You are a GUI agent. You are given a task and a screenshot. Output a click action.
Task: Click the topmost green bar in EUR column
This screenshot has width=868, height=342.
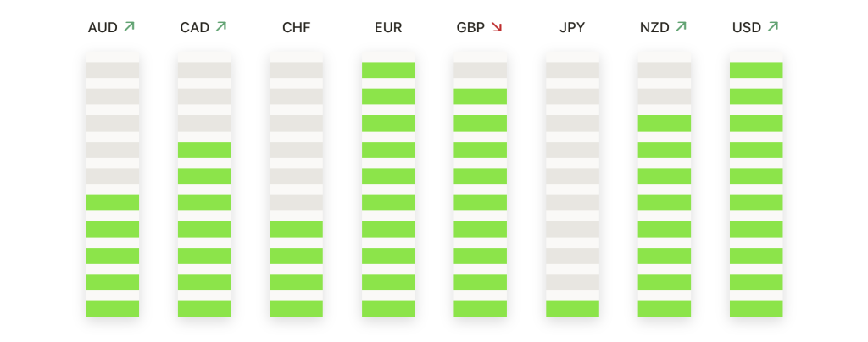pos(388,70)
